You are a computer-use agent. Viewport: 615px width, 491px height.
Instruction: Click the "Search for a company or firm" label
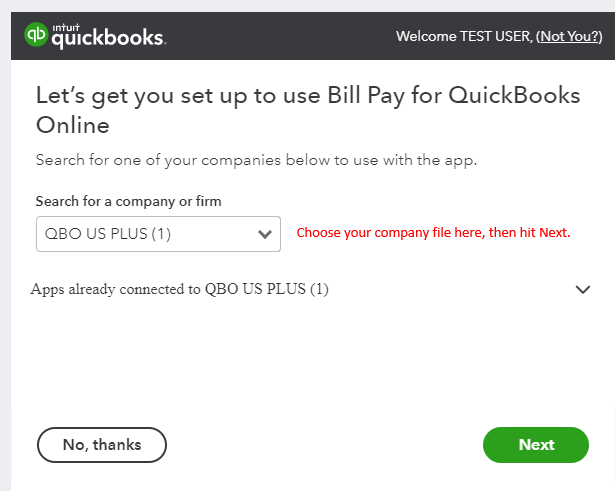coord(128,201)
